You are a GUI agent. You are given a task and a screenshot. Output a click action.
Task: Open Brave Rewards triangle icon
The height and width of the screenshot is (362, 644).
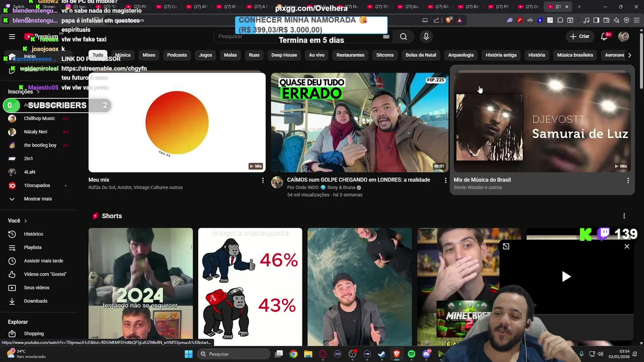pos(459,20)
